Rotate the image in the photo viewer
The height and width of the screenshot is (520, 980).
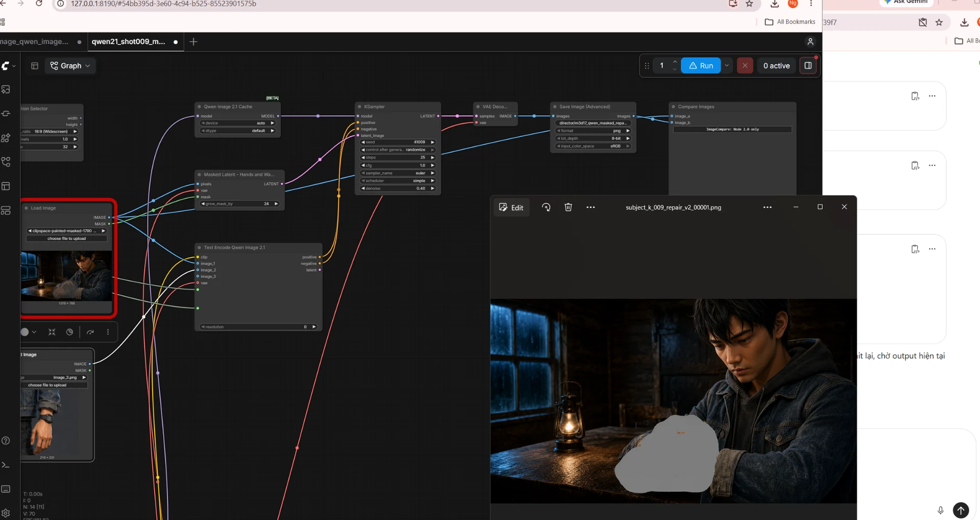click(x=546, y=207)
